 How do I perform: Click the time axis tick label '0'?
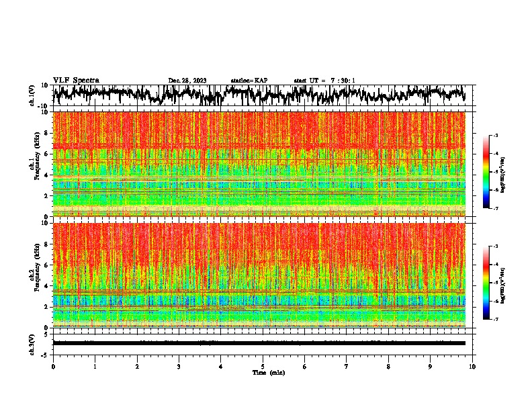coord(53,367)
